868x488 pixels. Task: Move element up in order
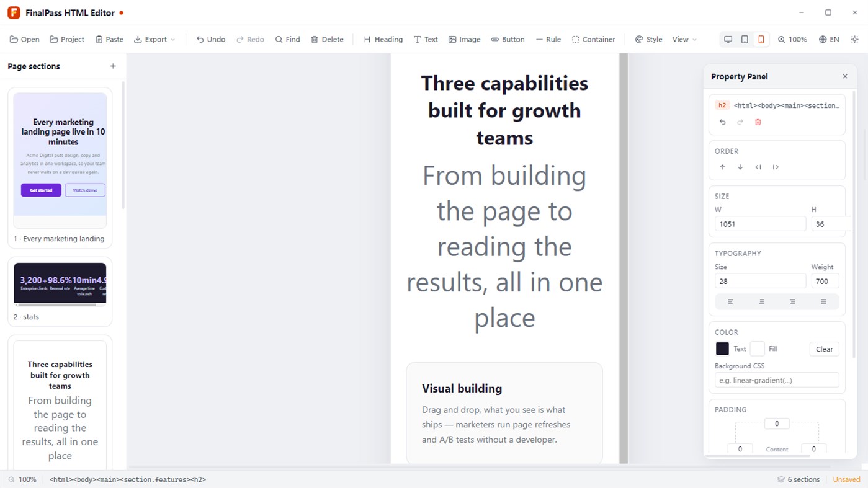click(x=722, y=167)
